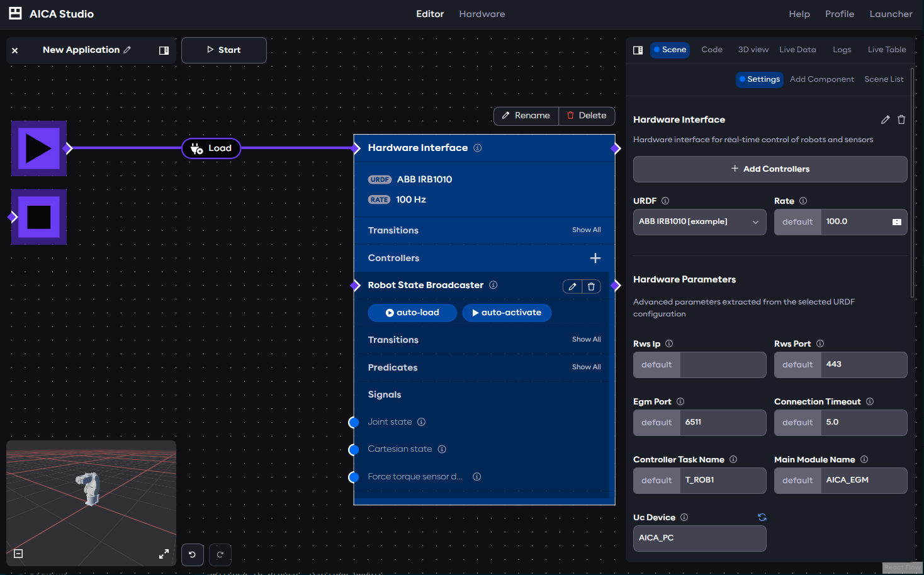
Task: Toggle the auto-load option
Action: coord(412,313)
